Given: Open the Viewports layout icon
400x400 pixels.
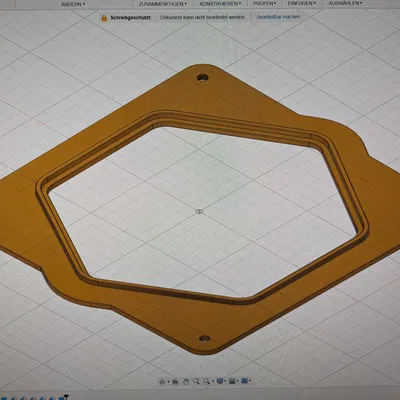Looking at the screenshot, I should 244,380.
